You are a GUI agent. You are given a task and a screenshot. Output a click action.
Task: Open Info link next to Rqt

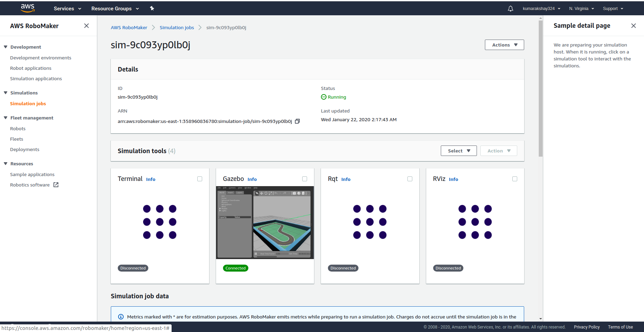coord(346,179)
